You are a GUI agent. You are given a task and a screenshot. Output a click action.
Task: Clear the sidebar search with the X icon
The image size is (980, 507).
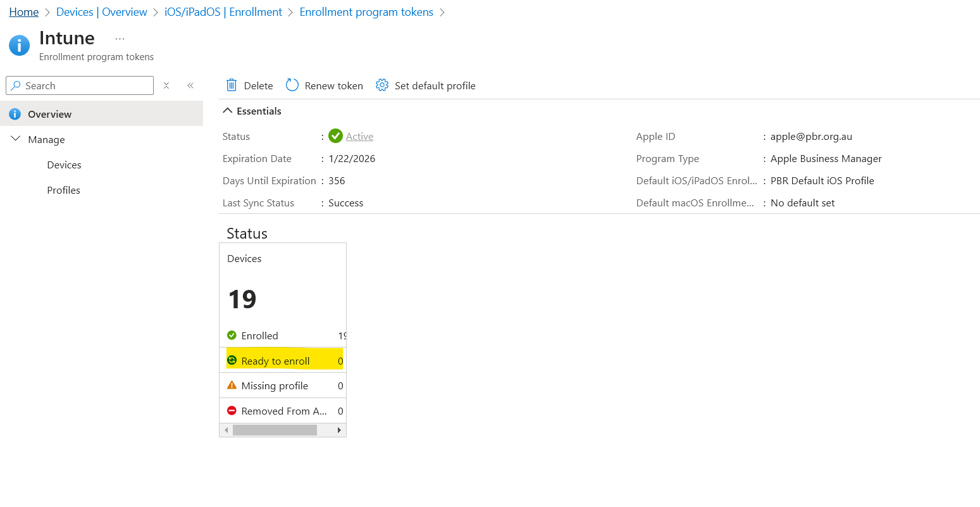click(x=166, y=85)
